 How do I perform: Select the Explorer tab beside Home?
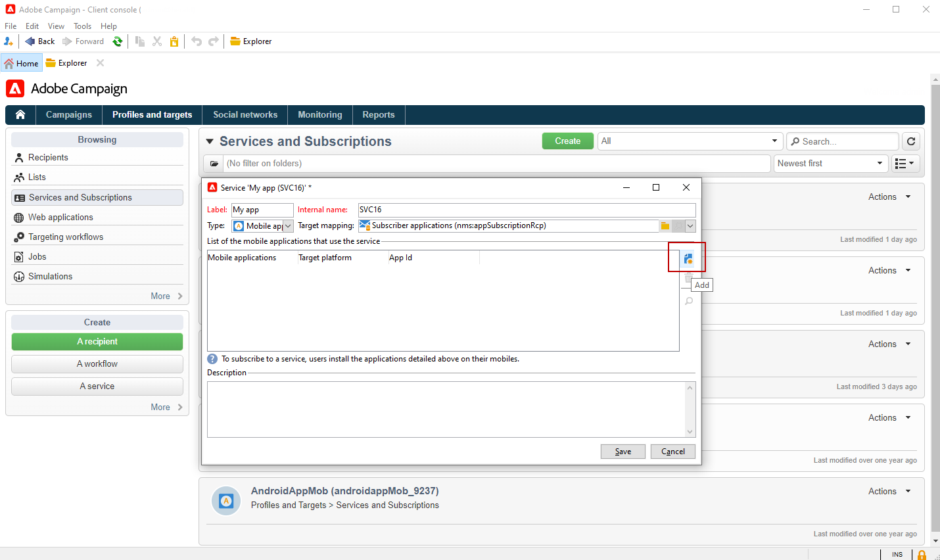tap(66, 63)
